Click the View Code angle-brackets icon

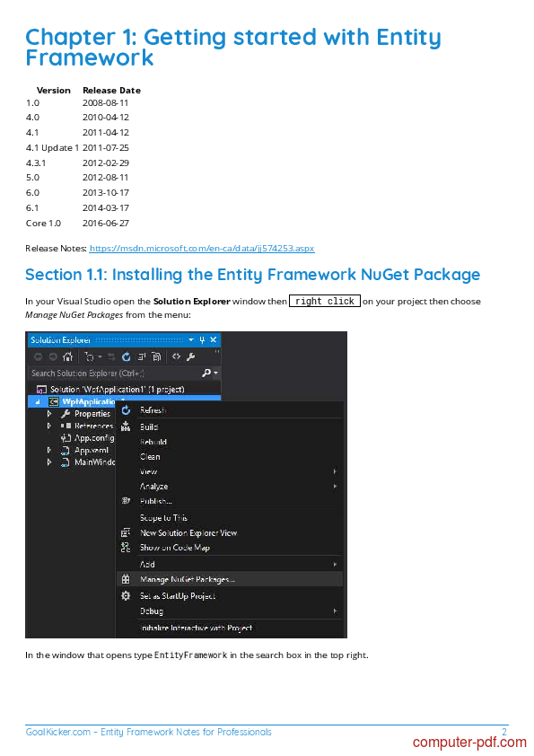coord(176,356)
